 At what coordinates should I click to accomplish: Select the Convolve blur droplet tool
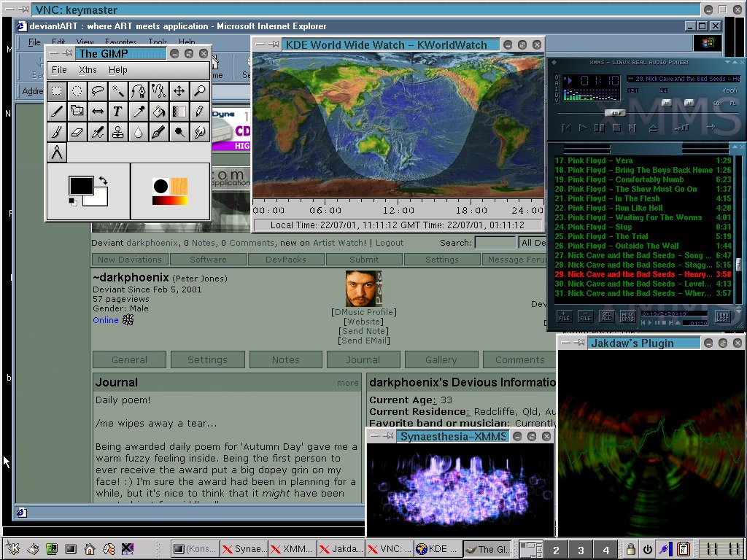(139, 132)
